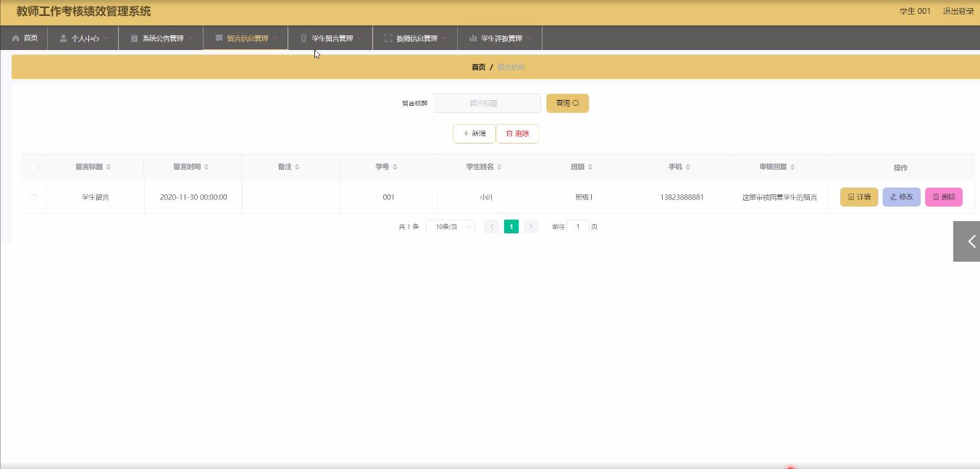Open the 系统公告管理 menu

[x=161, y=38]
